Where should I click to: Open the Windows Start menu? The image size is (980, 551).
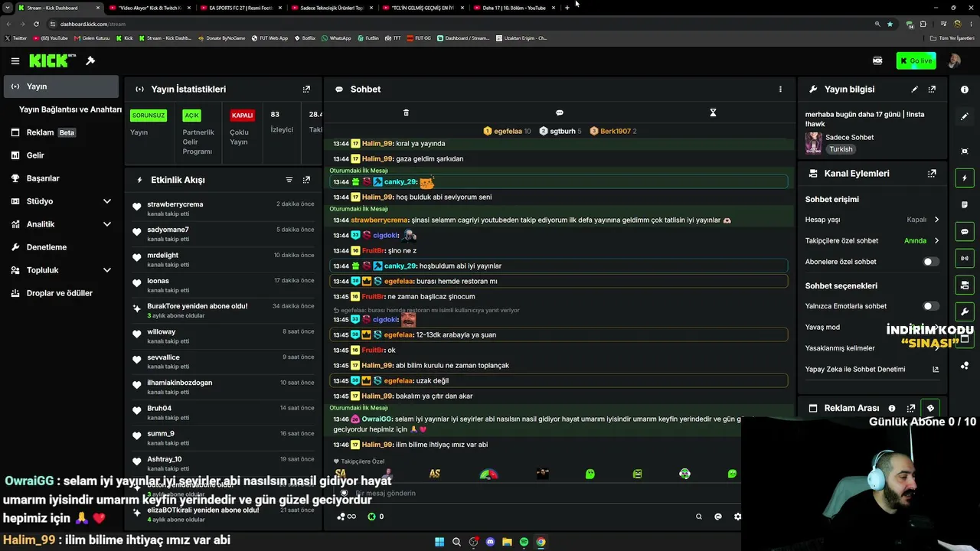pyautogui.click(x=439, y=542)
